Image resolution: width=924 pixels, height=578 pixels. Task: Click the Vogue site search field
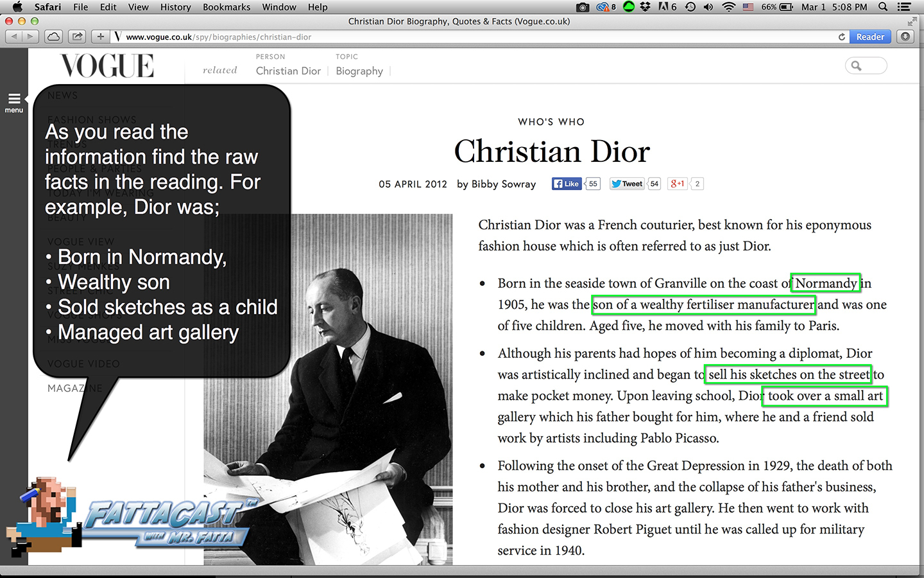point(866,66)
